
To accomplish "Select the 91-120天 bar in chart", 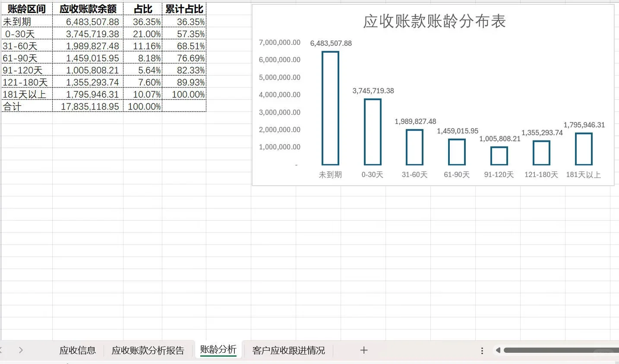I will (499, 156).
